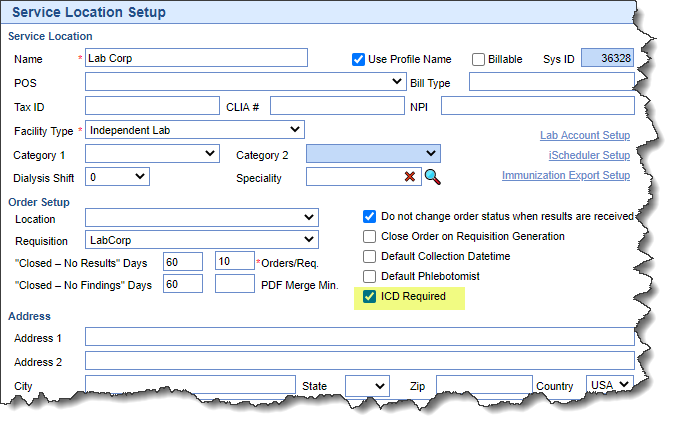Click into the CLIA # field
679x434 pixels.
pos(336,106)
